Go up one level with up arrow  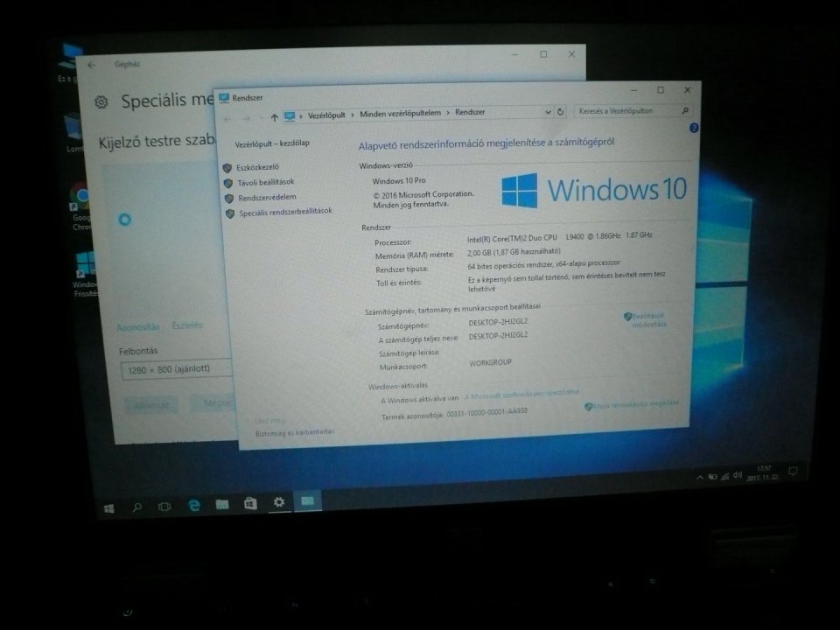tap(274, 117)
